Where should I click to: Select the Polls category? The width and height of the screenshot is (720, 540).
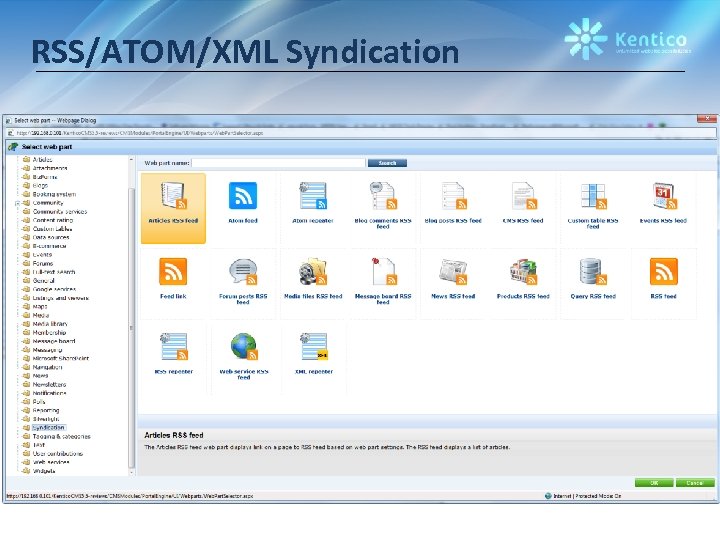point(39,402)
